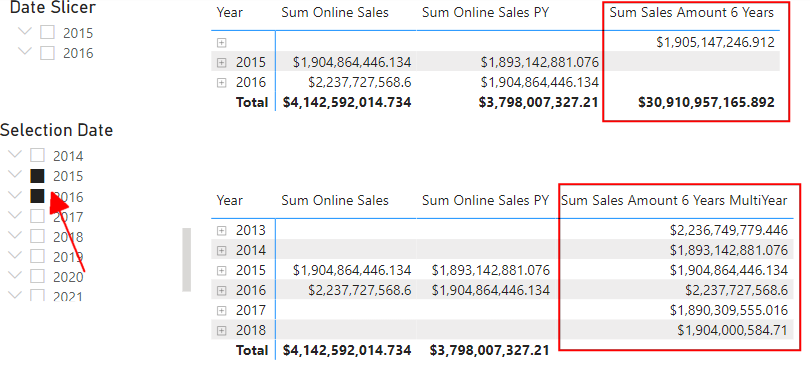This screenshot has height=365, width=810.
Task: Select top matrix total $4,142,592,014.734
Action: pos(347,103)
